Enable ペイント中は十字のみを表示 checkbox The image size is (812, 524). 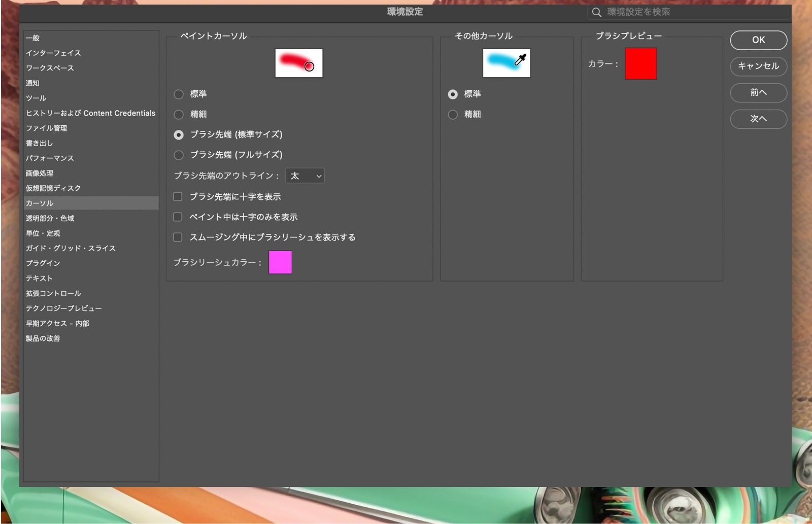178,217
